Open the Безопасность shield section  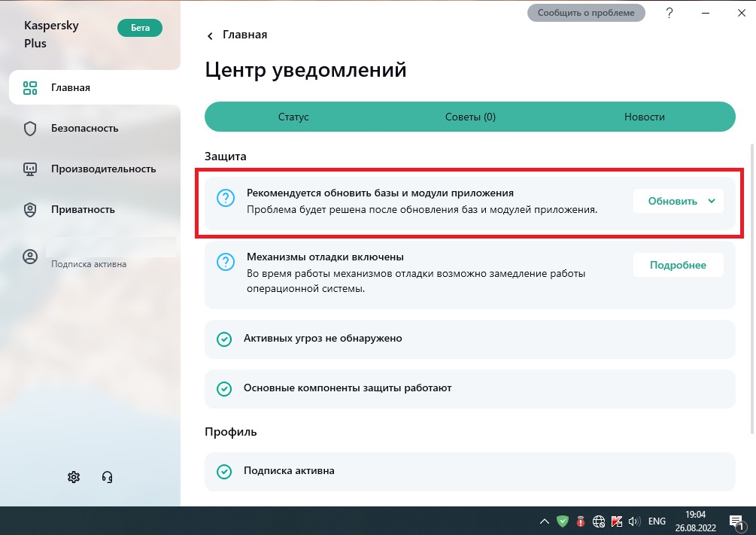[84, 128]
